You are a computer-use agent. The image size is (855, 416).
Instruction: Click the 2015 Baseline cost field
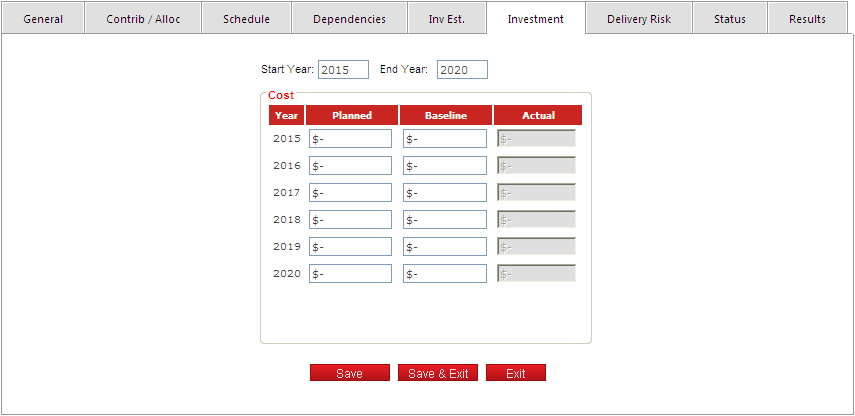coord(445,139)
